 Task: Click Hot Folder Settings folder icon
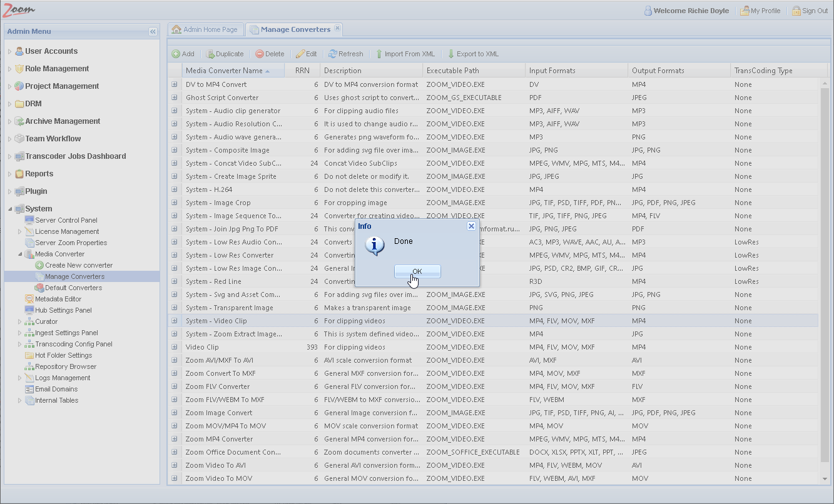point(29,355)
